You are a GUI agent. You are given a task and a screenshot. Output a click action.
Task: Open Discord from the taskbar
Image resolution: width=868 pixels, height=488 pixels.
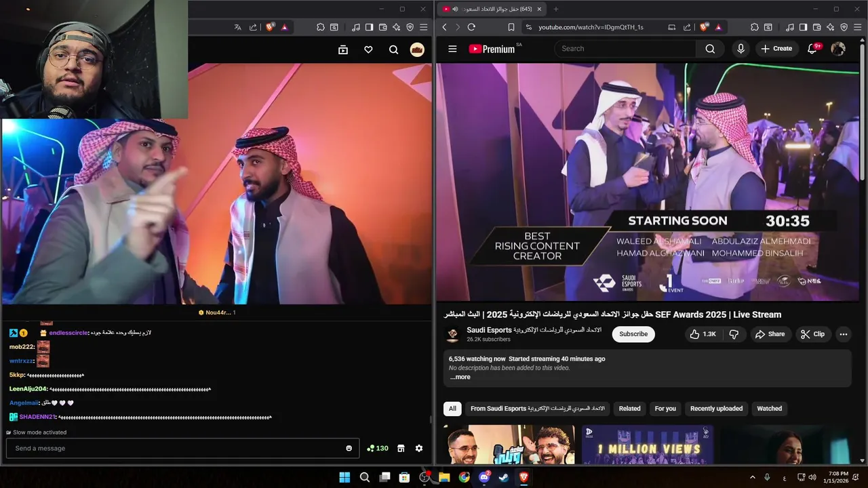(x=484, y=477)
